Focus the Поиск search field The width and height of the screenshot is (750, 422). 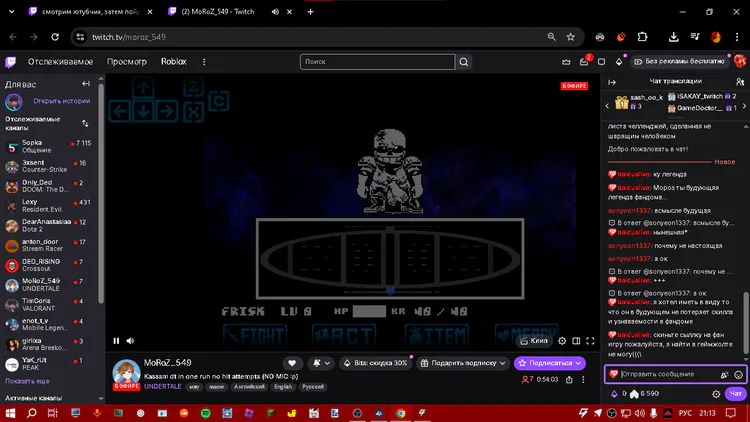377,62
